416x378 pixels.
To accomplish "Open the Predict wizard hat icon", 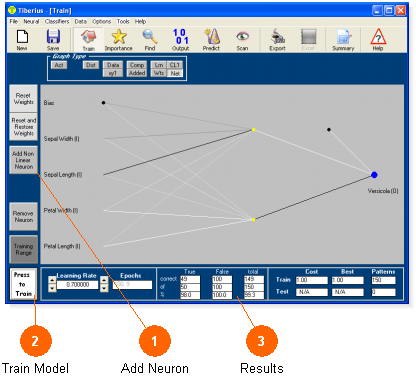I will click(211, 36).
